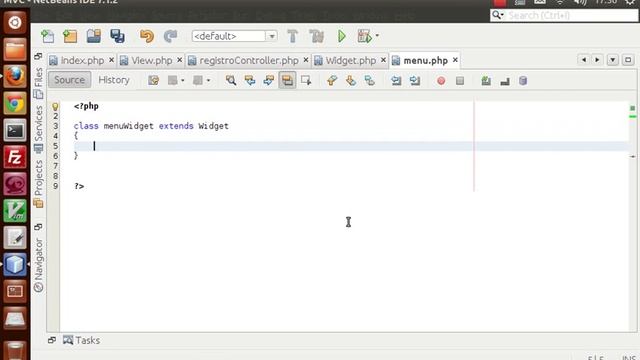The width and height of the screenshot is (640, 360).
Task: Open the Navigator side panel
Action: 39,265
